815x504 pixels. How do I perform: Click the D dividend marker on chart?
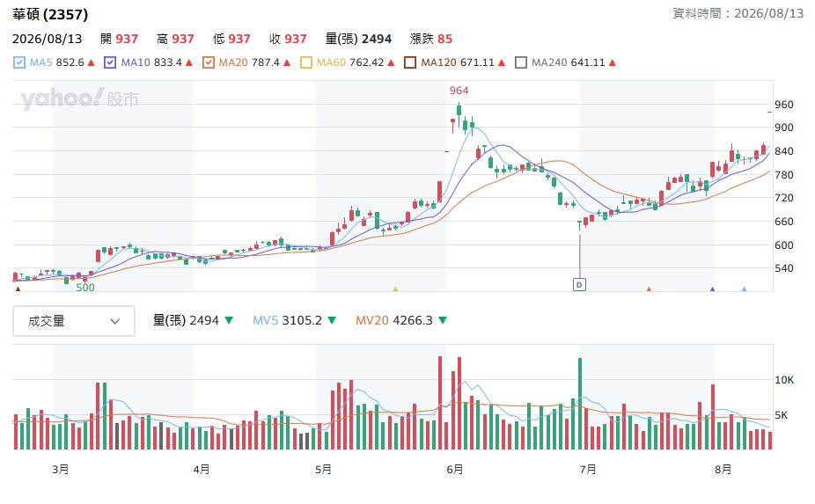pyautogui.click(x=579, y=284)
